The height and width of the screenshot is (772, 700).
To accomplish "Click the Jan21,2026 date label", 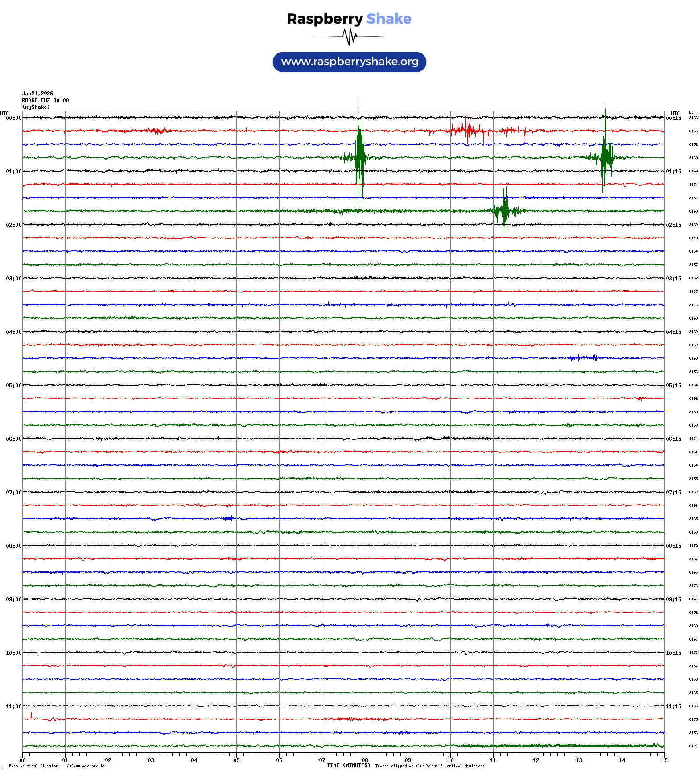I will (37, 94).
